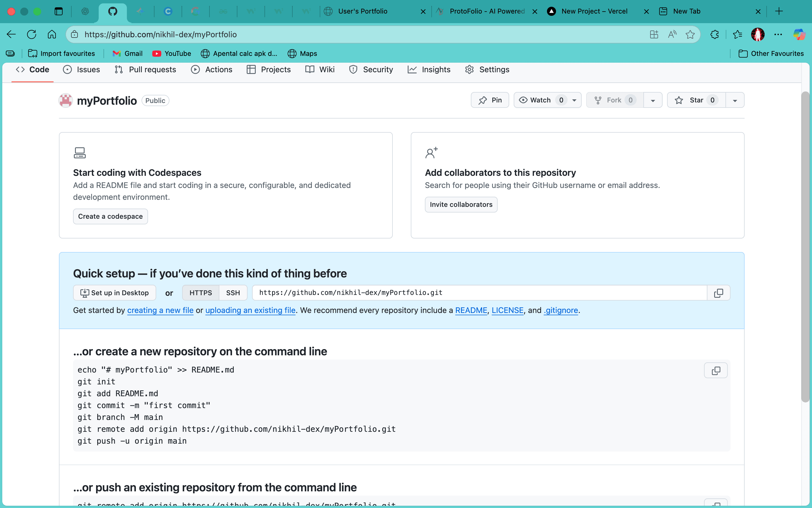Close the User's Portfolio tab
The height and width of the screenshot is (508, 812).
(423, 11)
